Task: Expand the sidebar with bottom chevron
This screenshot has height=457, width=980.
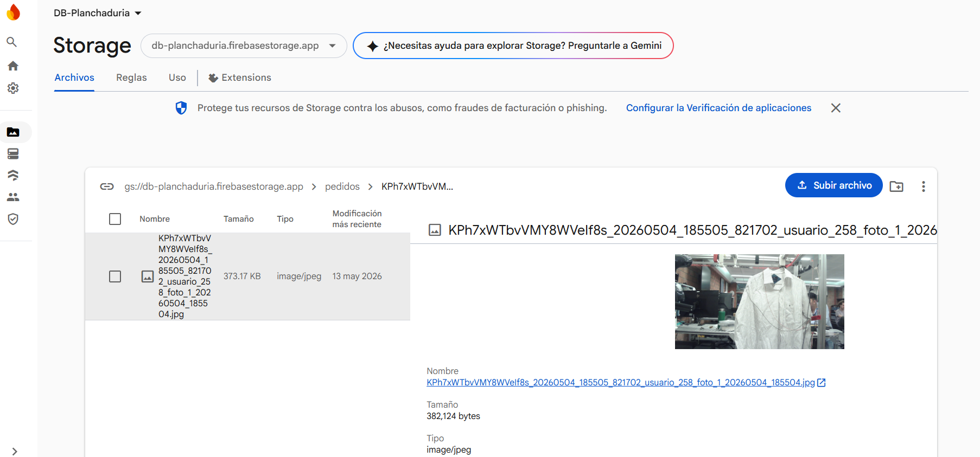Action: (15, 451)
